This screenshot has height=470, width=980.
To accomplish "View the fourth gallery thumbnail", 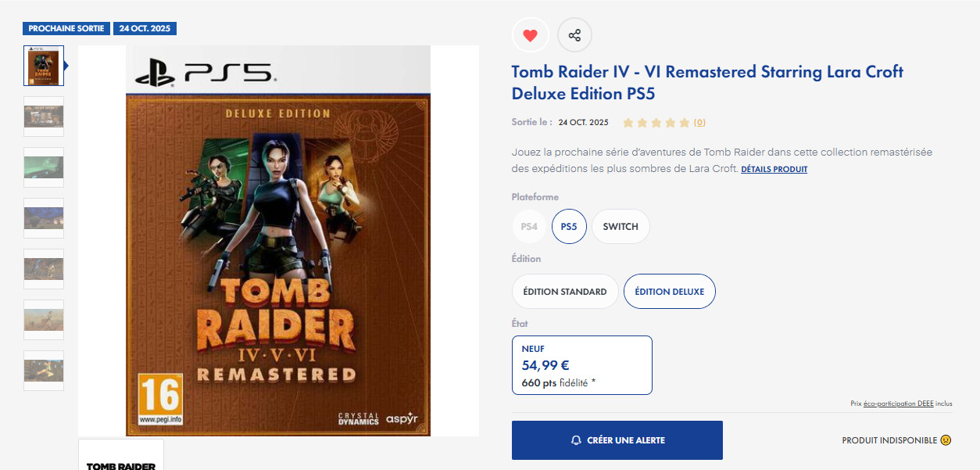I will point(44,218).
